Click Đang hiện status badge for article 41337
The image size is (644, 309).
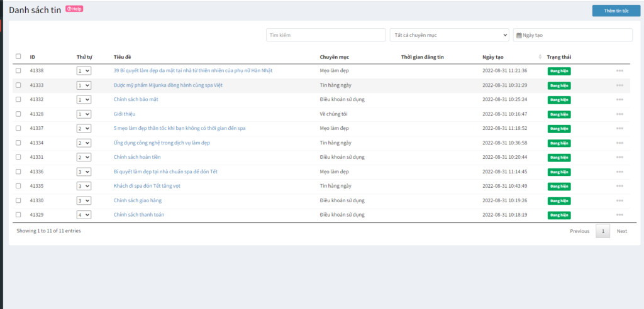559,129
